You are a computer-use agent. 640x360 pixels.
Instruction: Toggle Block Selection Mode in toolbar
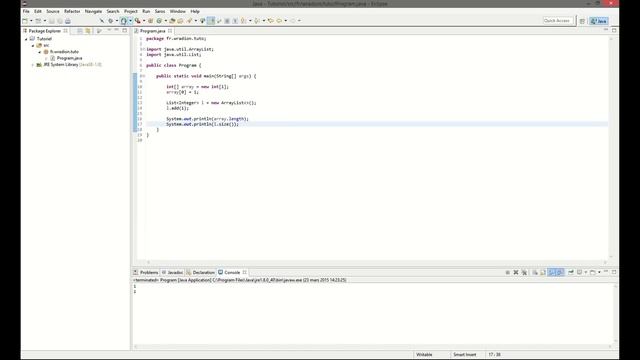click(227, 21)
